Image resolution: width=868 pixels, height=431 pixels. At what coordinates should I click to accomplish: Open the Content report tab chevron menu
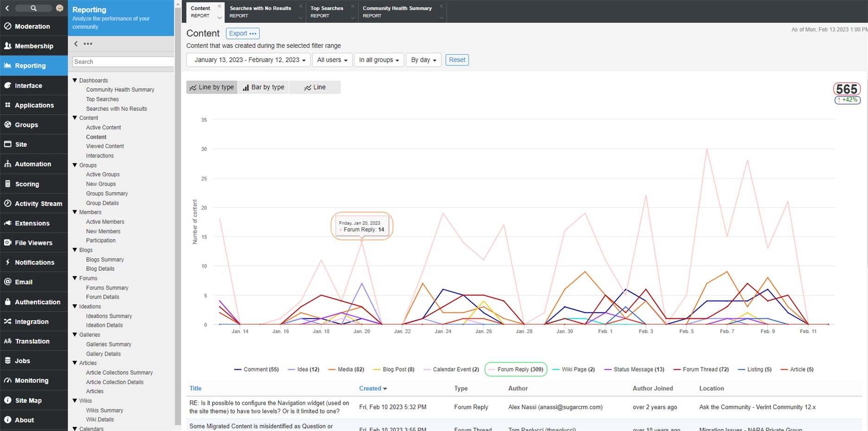[x=219, y=18]
